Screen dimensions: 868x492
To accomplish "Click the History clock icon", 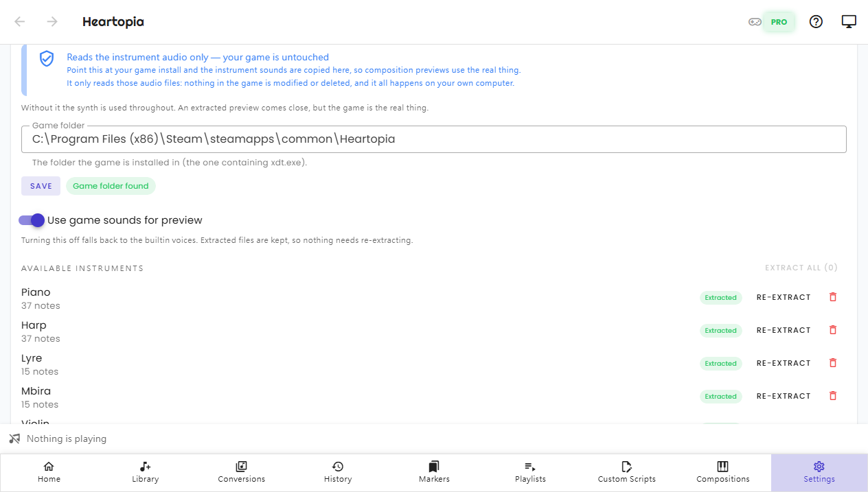I will 337,467.
